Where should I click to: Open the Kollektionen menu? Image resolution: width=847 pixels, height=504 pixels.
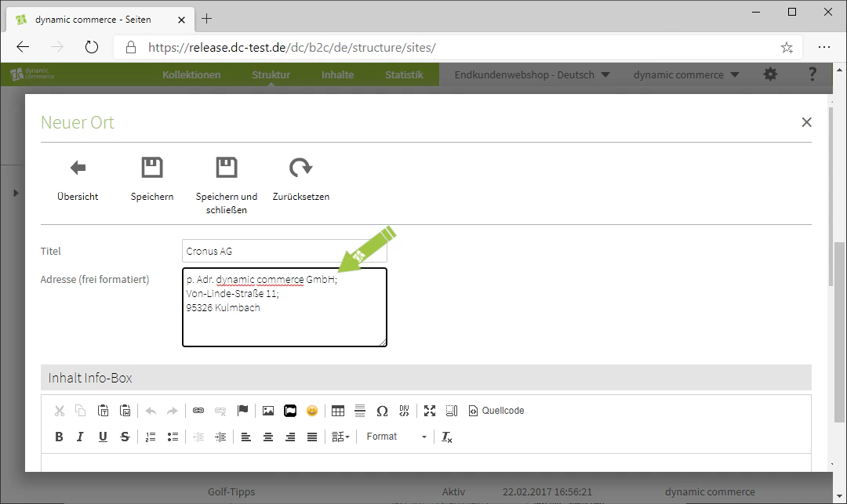tap(191, 75)
